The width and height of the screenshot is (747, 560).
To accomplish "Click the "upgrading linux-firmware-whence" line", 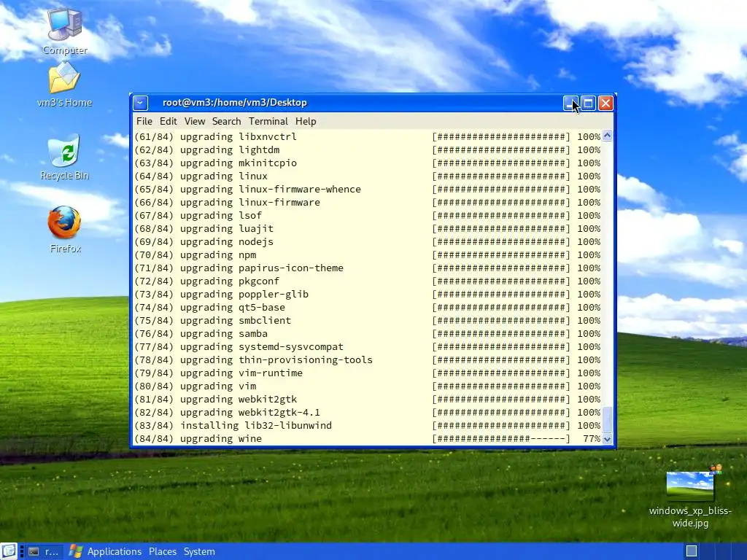I will pyautogui.click(x=368, y=190).
